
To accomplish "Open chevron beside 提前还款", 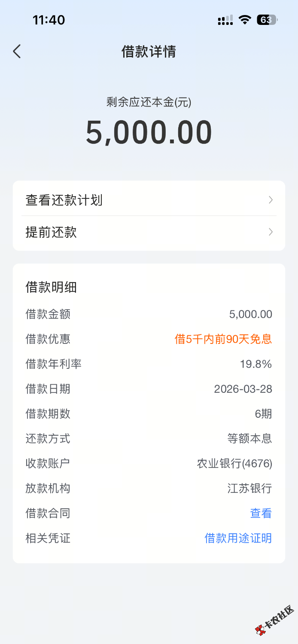I will [271, 232].
